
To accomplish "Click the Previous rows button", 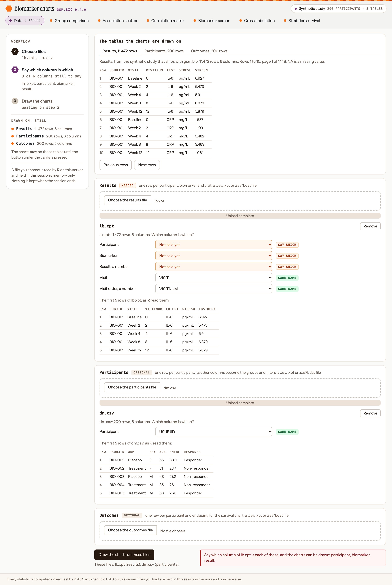I will coord(115,165).
